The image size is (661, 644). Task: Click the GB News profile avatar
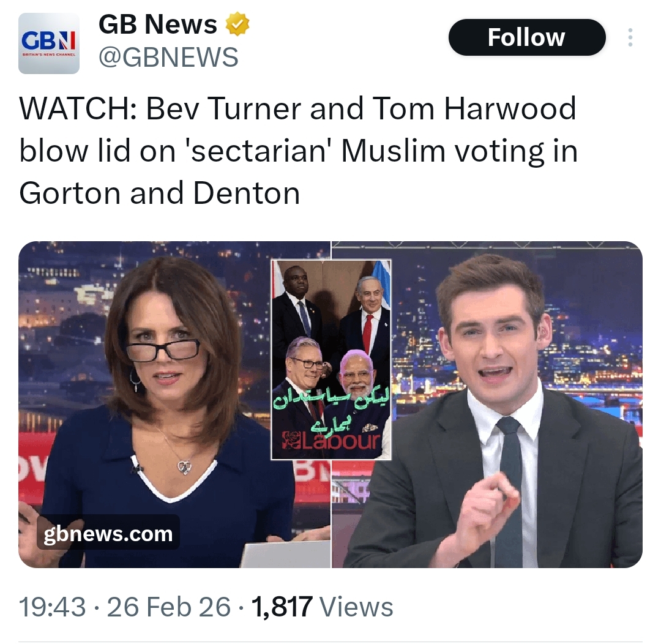[49, 43]
